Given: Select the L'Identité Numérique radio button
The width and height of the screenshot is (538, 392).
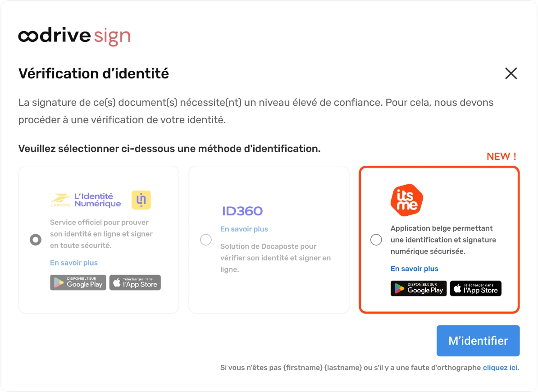Looking at the screenshot, I should point(36,240).
